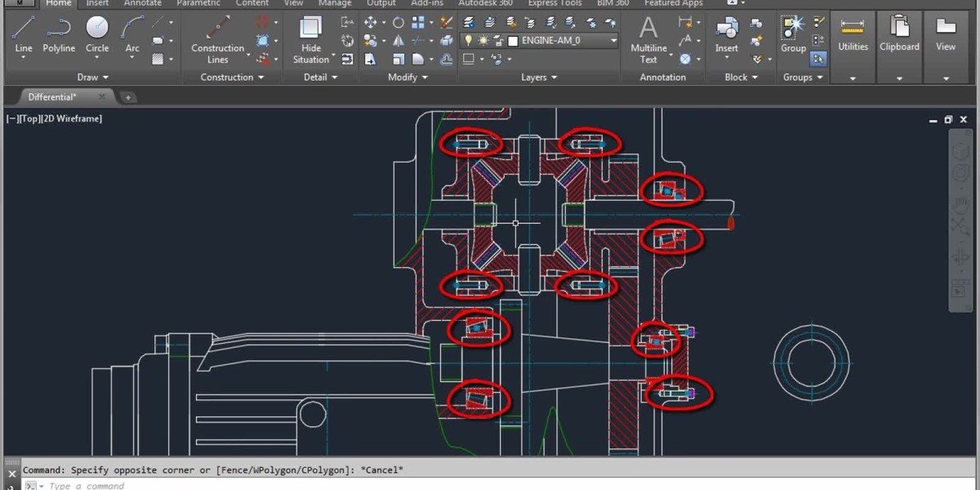Close the command line panel
This screenshot has height=490, width=980.
(12, 473)
